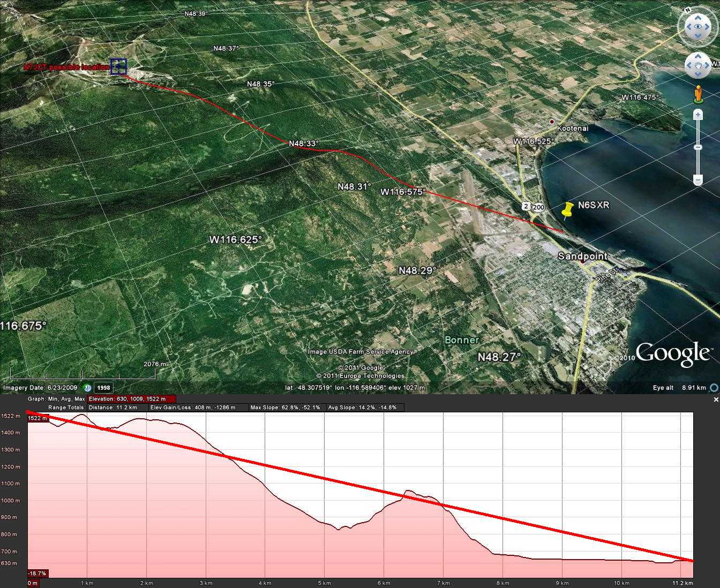
Task: Click the zoom slider handle
Action: click(697, 147)
